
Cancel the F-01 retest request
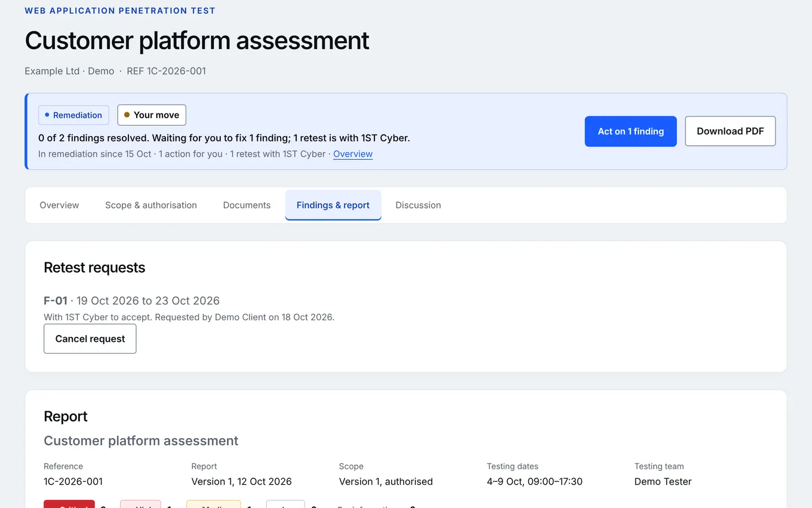(x=90, y=339)
